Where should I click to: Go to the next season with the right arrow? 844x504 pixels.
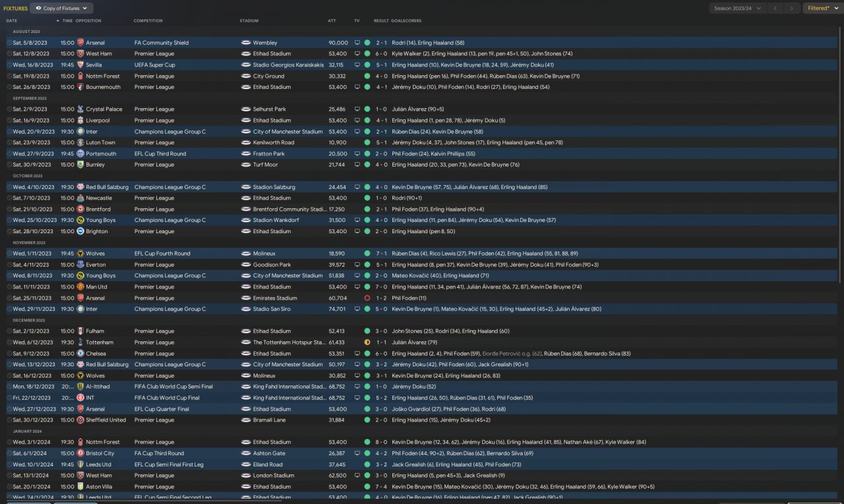coord(793,9)
